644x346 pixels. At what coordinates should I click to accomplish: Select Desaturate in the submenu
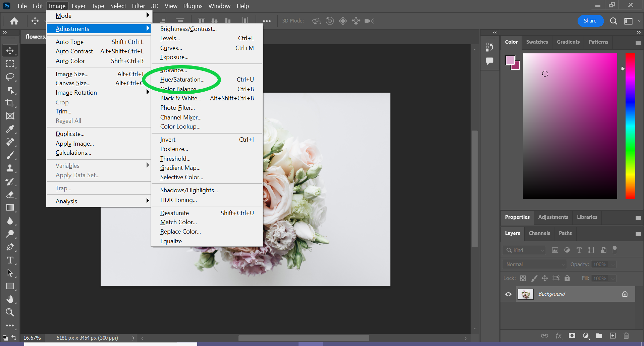tap(207, 213)
